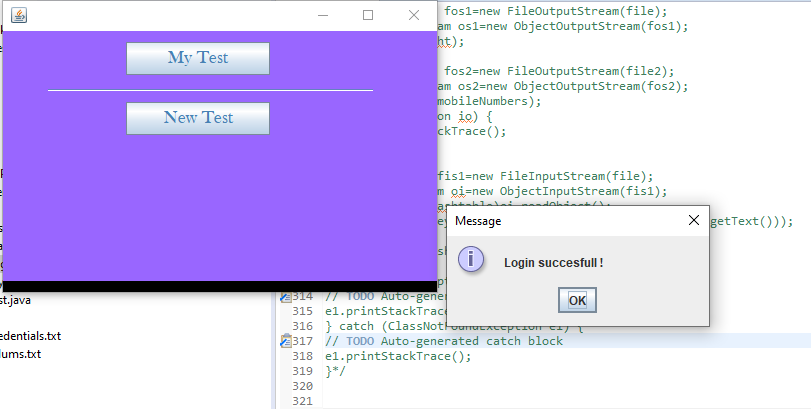Select the file ending in edentials.txt
The height and width of the screenshot is (409, 811).
[x=31, y=336]
